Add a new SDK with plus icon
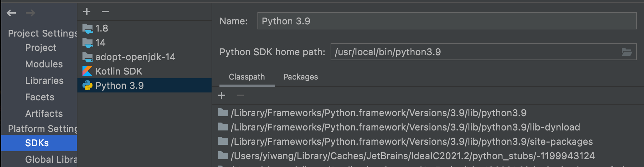 click(87, 11)
